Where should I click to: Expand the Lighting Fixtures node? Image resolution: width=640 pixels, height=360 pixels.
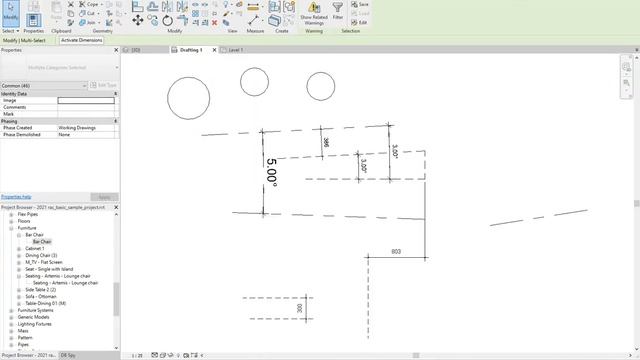point(11,324)
